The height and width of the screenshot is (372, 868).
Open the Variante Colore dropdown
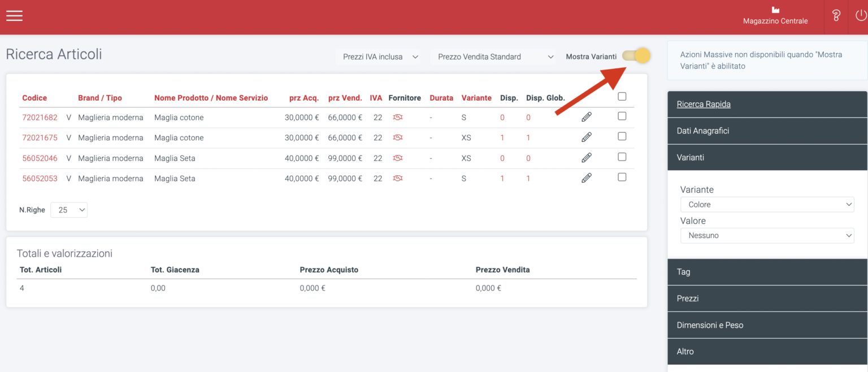767,205
